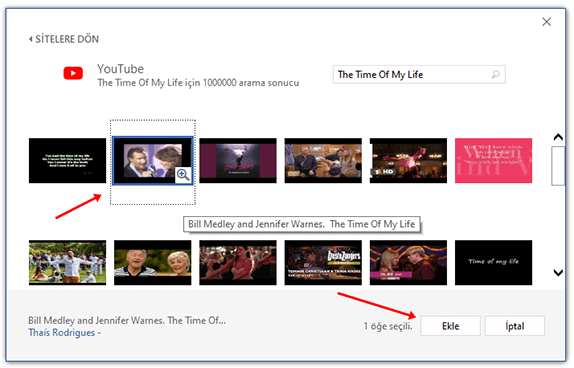
Task: Close the video search dialog
Action: point(546,22)
